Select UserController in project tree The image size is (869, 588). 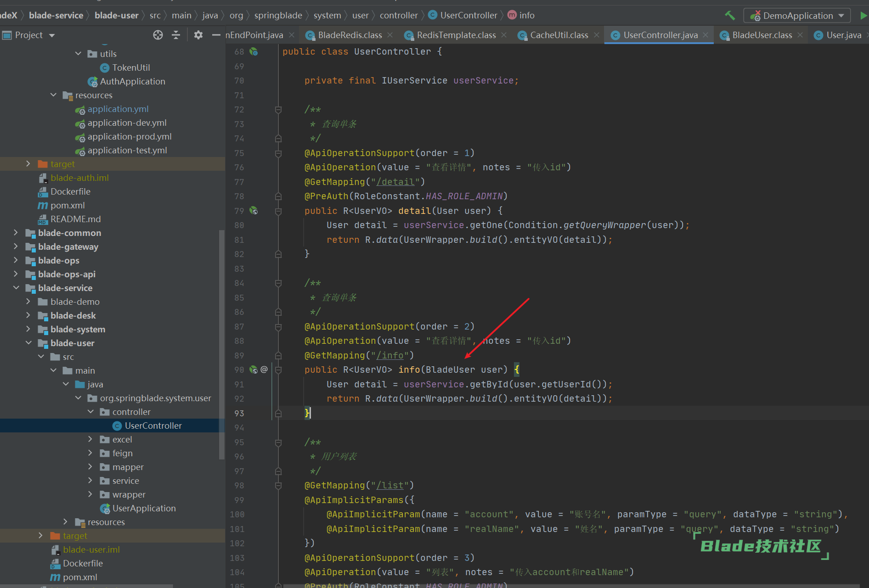click(x=153, y=426)
